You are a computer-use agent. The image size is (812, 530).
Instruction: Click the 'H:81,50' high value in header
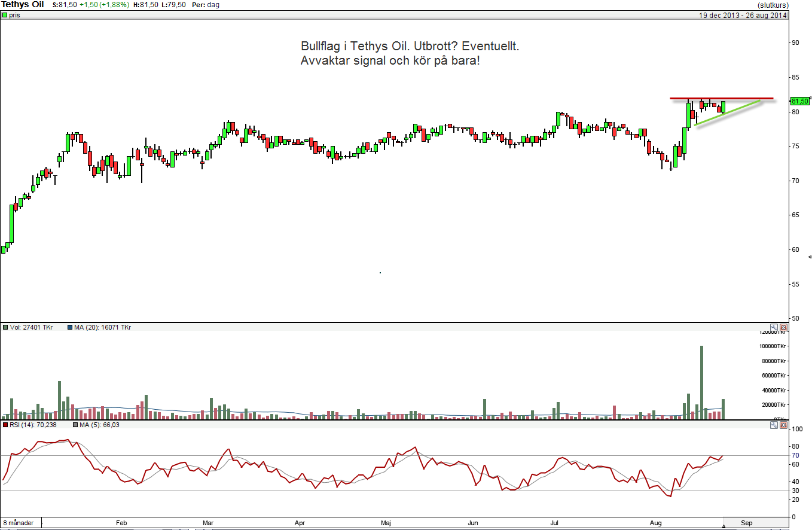coord(146,5)
